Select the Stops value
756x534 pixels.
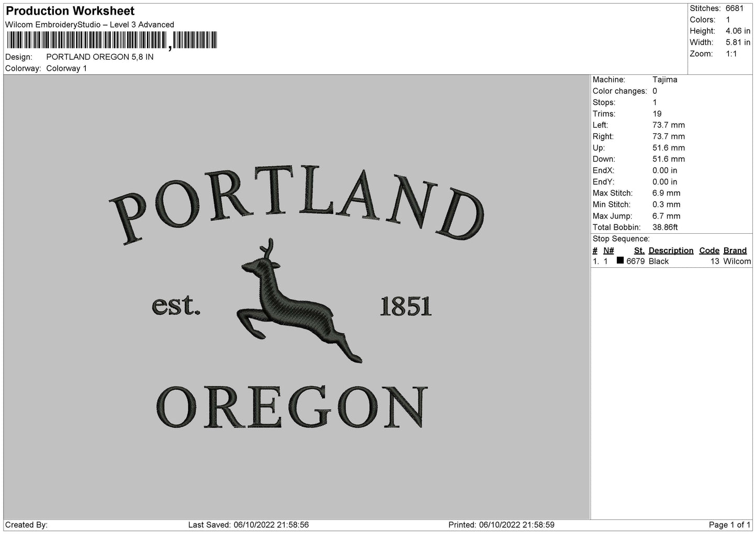click(655, 103)
